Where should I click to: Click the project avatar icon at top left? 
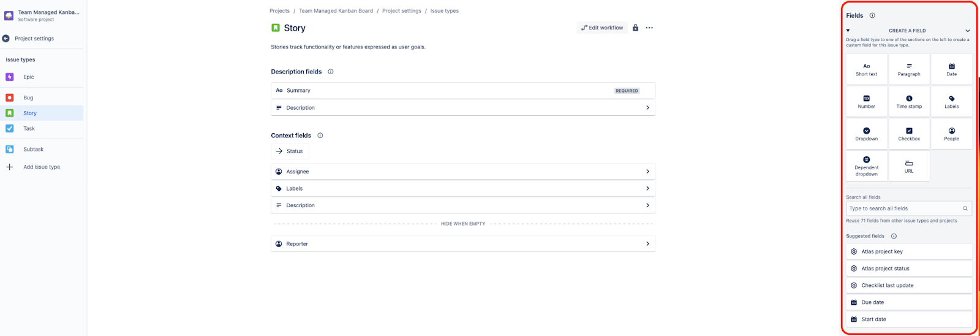(9, 15)
